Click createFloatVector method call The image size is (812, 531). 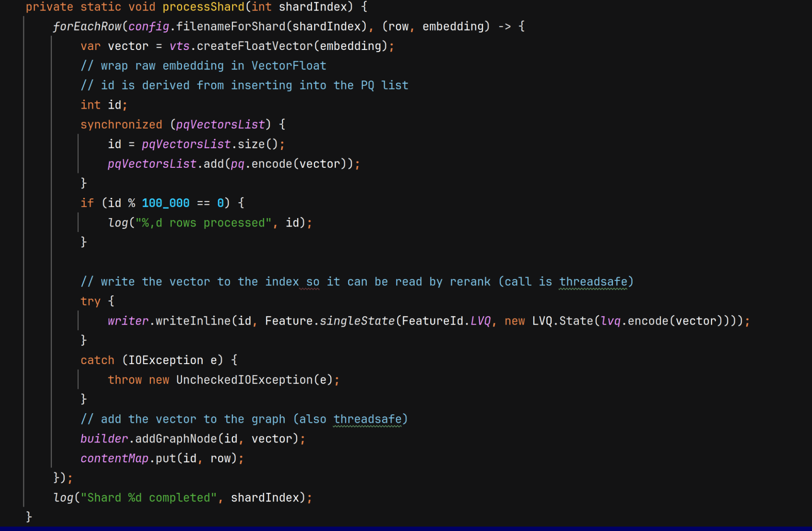pos(255,46)
